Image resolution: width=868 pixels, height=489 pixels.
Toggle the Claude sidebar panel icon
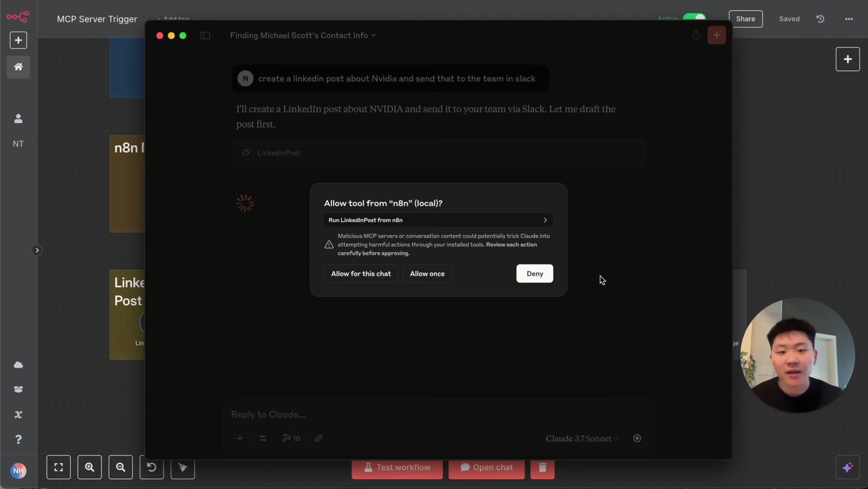[x=205, y=35]
